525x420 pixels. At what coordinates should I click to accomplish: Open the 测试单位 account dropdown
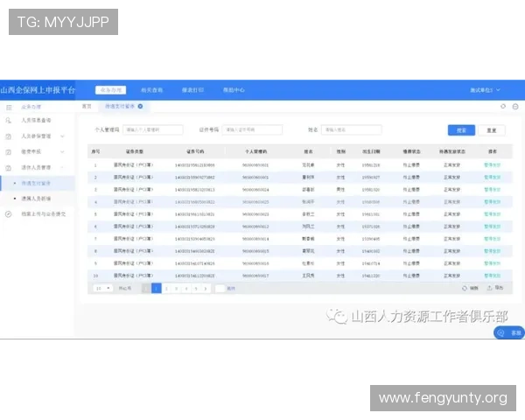[x=485, y=90]
